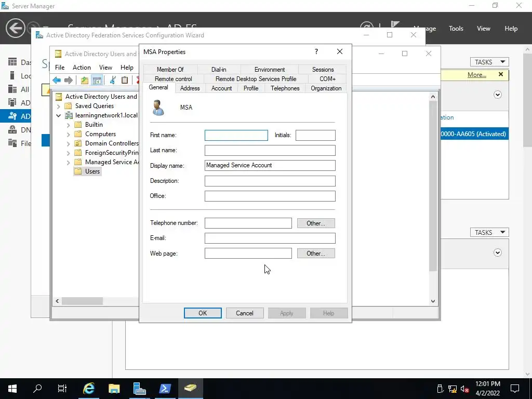Select the Dashboard icon in Server Manager sidebar
The width and height of the screenshot is (532, 399).
coord(12,62)
